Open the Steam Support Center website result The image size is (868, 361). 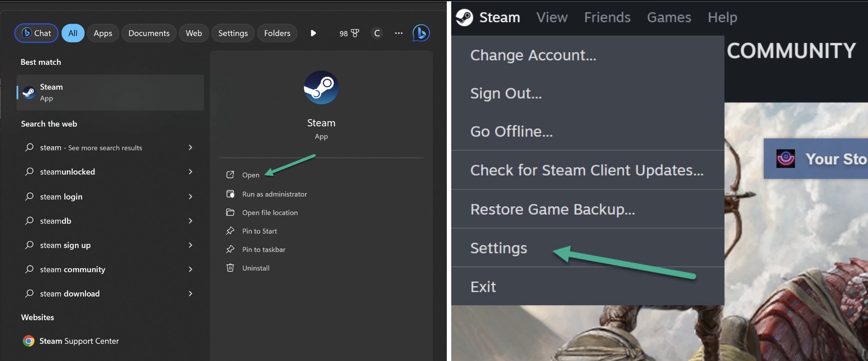(79, 341)
